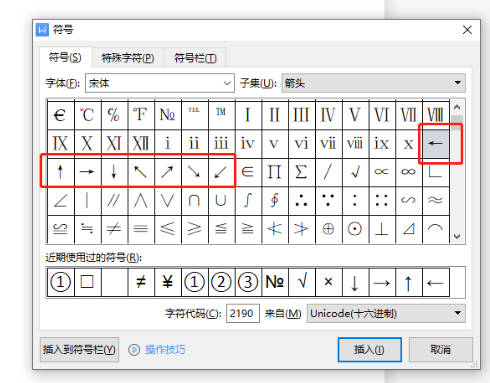Screen dimensions: 490x383
Task: Open the 来自 Unicode encoding dropdown
Action: pos(386,313)
